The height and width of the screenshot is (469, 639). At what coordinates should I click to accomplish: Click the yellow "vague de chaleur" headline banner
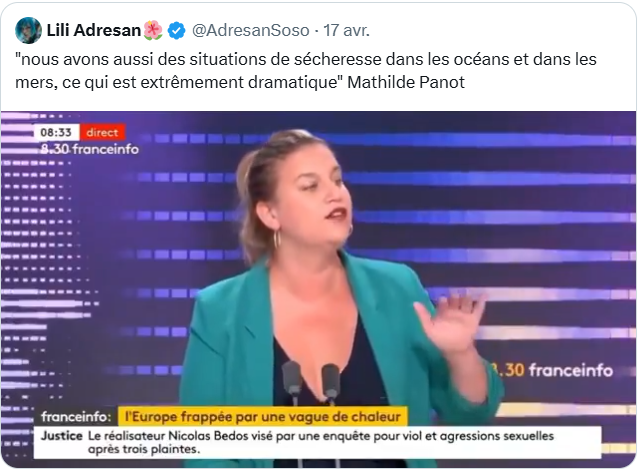click(263, 417)
